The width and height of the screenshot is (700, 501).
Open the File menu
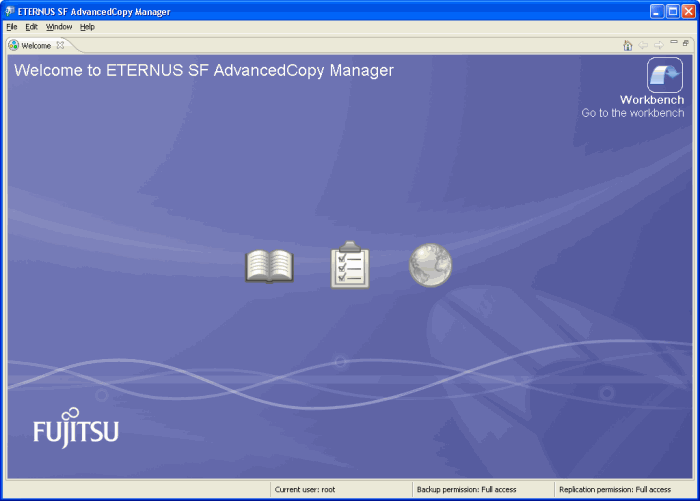[x=12, y=27]
